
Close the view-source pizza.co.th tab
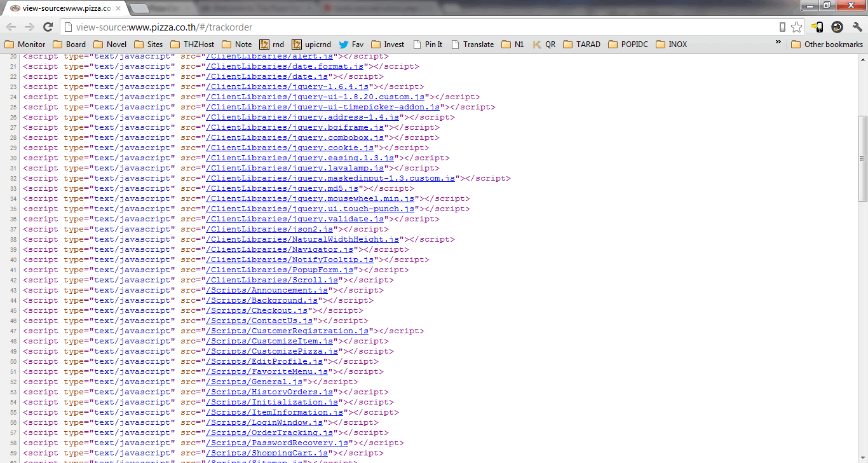point(118,8)
